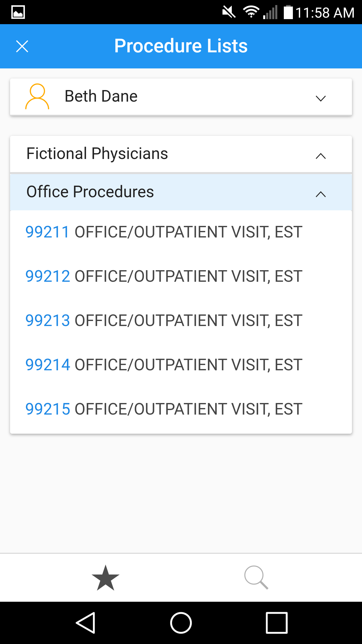The height and width of the screenshot is (644, 362).
Task: Tap the orange user profile icon
Action: pyautogui.click(x=37, y=97)
